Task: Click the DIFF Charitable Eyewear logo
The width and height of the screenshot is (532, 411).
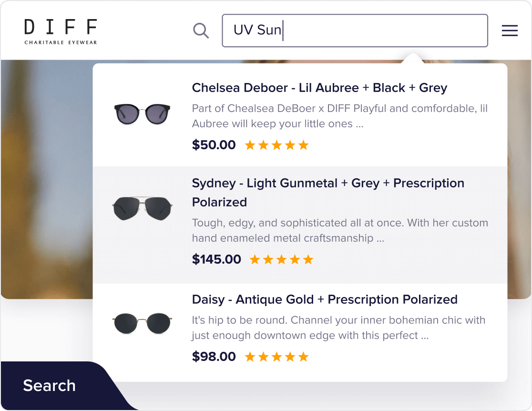Action: (x=61, y=31)
